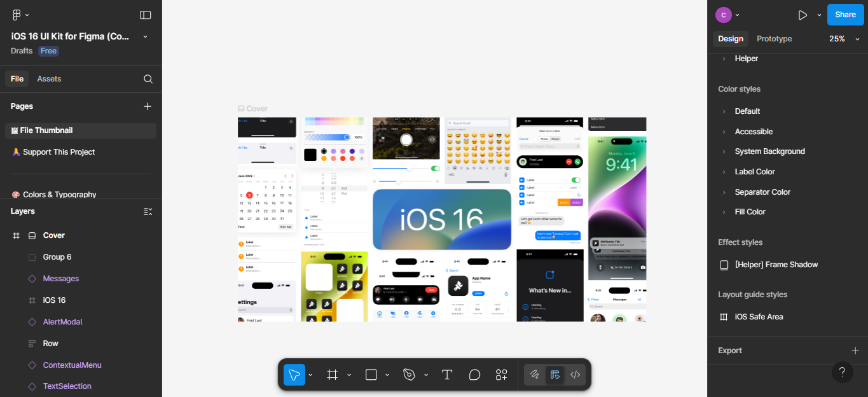The width and height of the screenshot is (868, 397).
Task: Open Frame tool options dropdown arrow
Action: click(x=349, y=375)
